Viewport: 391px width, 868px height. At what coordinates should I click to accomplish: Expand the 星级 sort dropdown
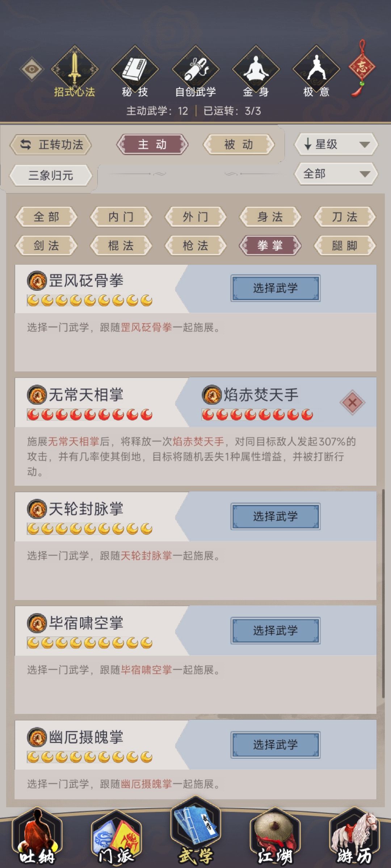[336, 144]
